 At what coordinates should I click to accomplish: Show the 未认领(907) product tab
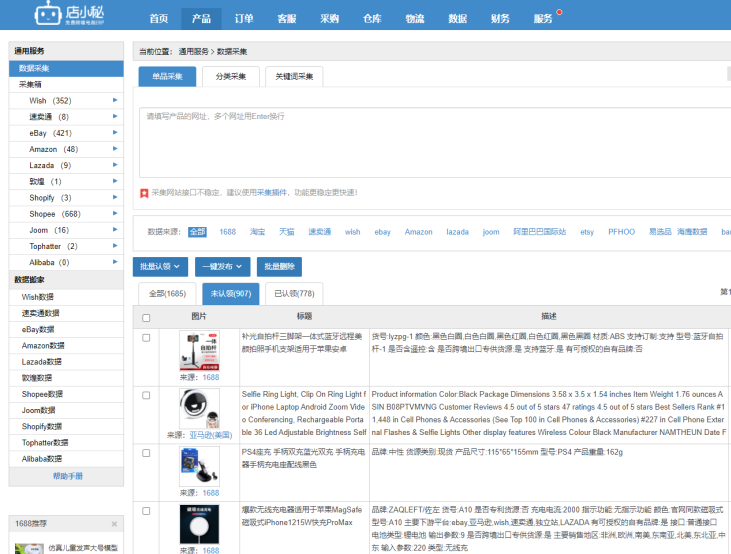pos(231,293)
